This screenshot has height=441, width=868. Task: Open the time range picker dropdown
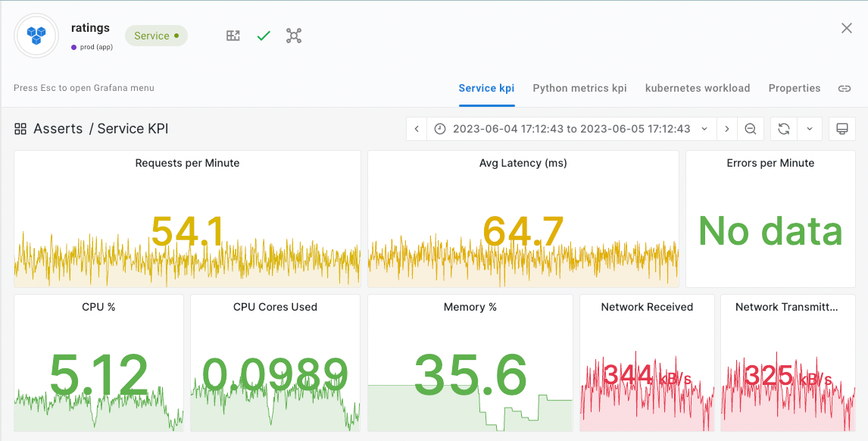[572, 129]
